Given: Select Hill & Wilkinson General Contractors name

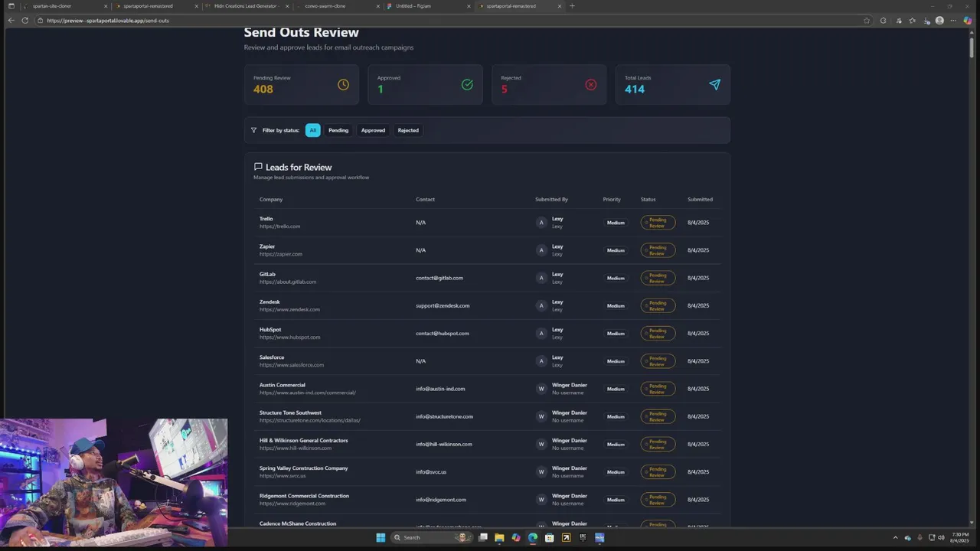Looking at the screenshot, I should tap(303, 440).
